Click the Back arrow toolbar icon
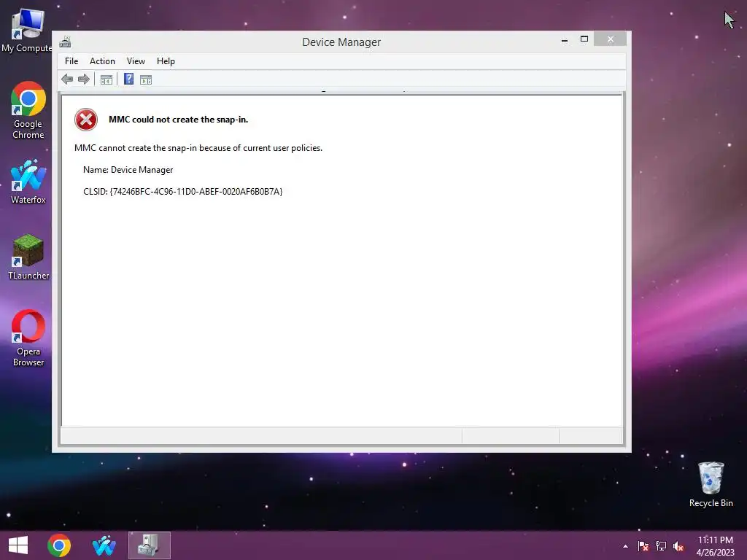This screenshot has width=747, height=560. [x=67, y=79]
